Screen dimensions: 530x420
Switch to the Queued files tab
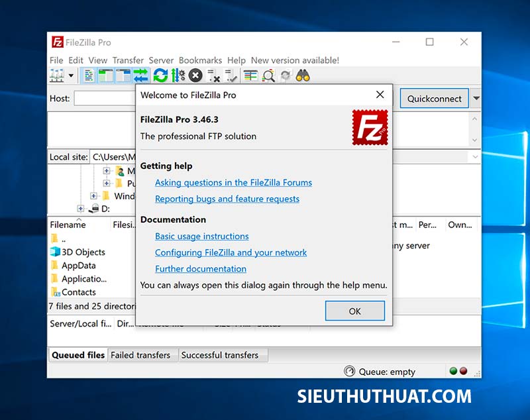tap(78, 355)
